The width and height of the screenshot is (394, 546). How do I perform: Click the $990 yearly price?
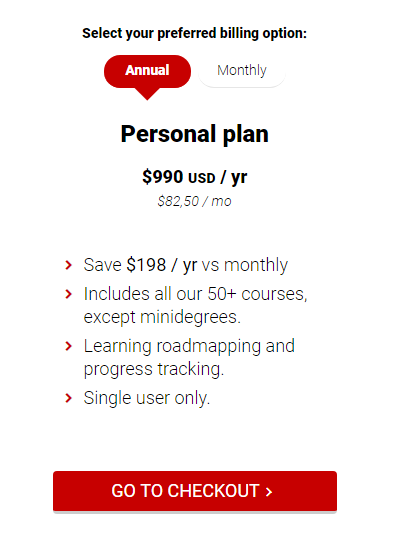(195, 177)
